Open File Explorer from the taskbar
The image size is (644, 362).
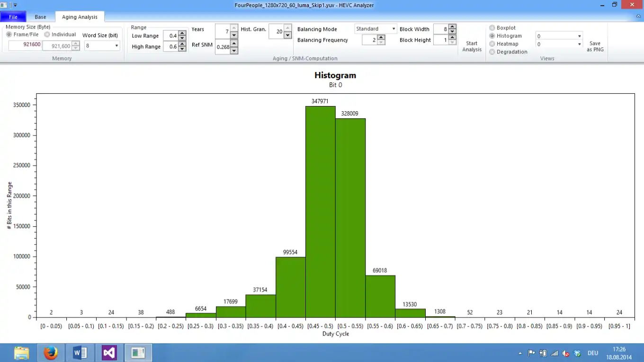coord(22,353)
